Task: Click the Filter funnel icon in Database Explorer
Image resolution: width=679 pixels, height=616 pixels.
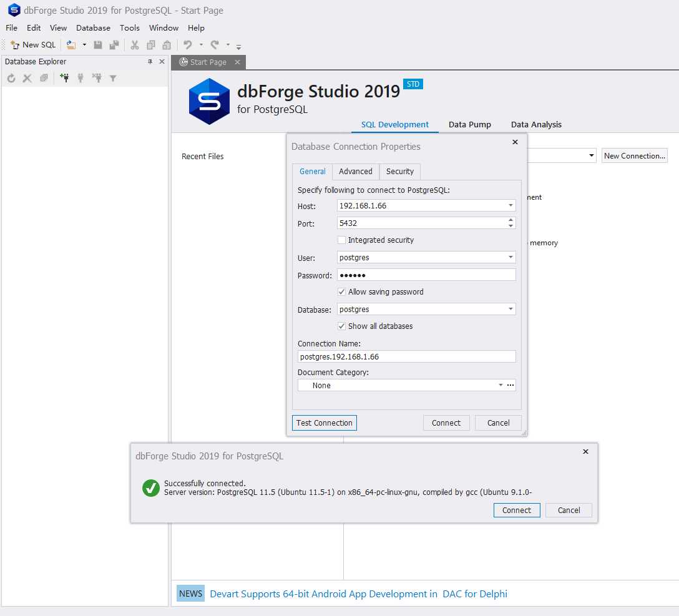Action: (113, 78)
